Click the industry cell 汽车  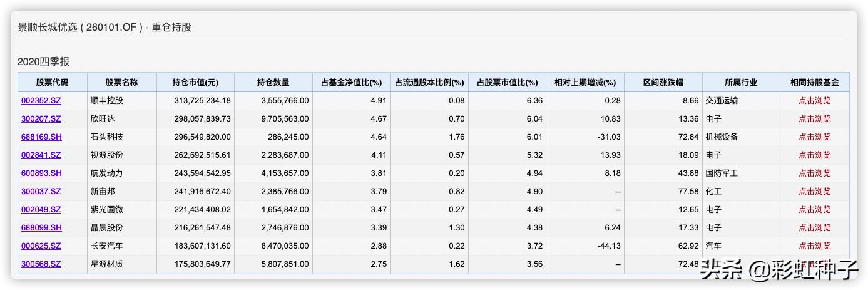click(713, 246)
